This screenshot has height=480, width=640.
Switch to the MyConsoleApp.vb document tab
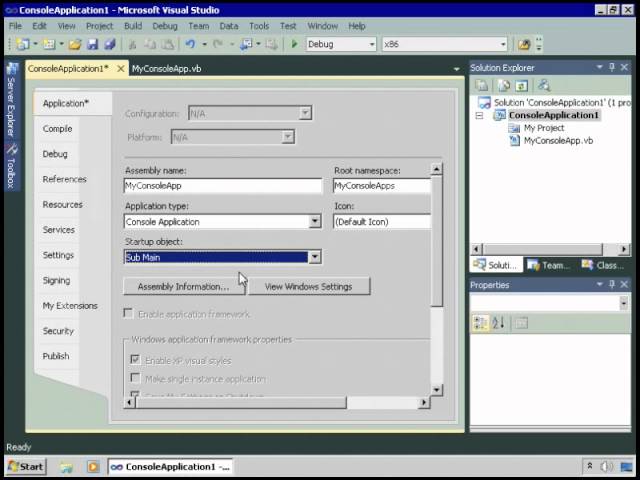coord(166,69)
